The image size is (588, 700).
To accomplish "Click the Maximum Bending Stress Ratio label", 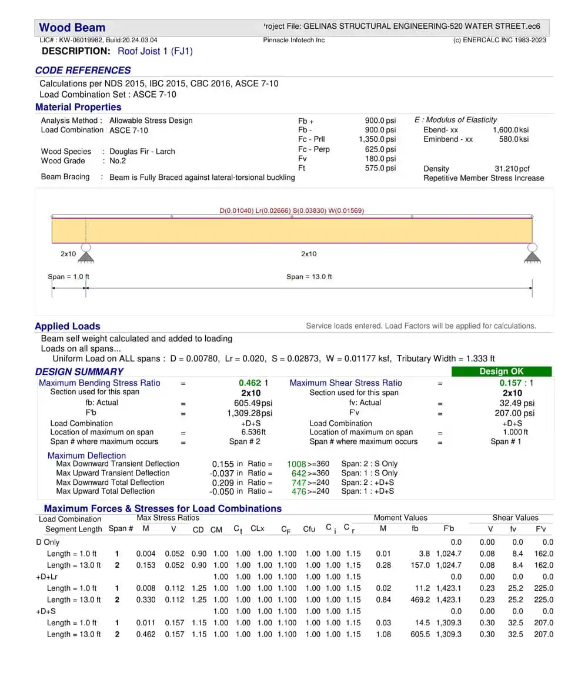I will click(x=99, y=383).
